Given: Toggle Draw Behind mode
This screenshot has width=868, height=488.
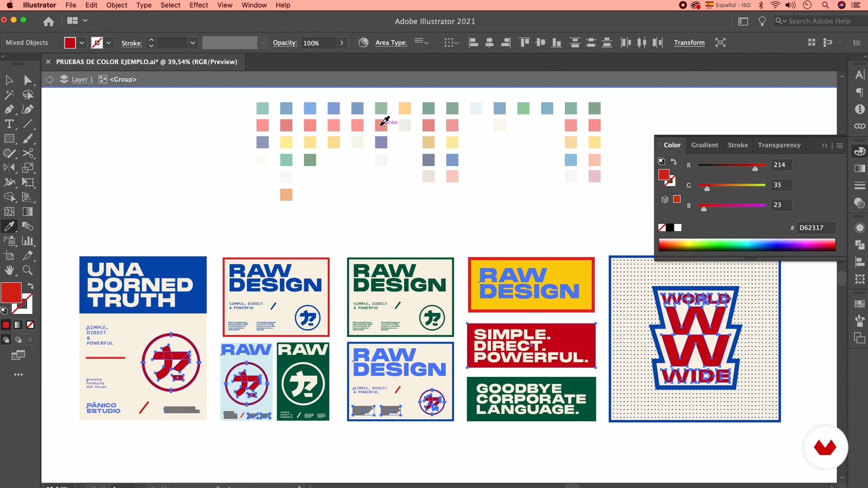Looking at the screenshot, I should pyautogui.click(x=18, y=339).
